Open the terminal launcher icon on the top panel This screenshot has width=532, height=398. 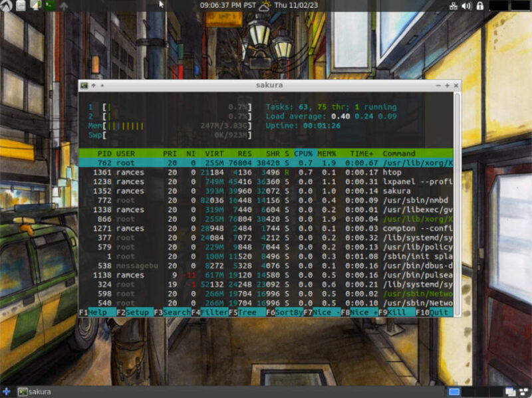tap(35, 5)
